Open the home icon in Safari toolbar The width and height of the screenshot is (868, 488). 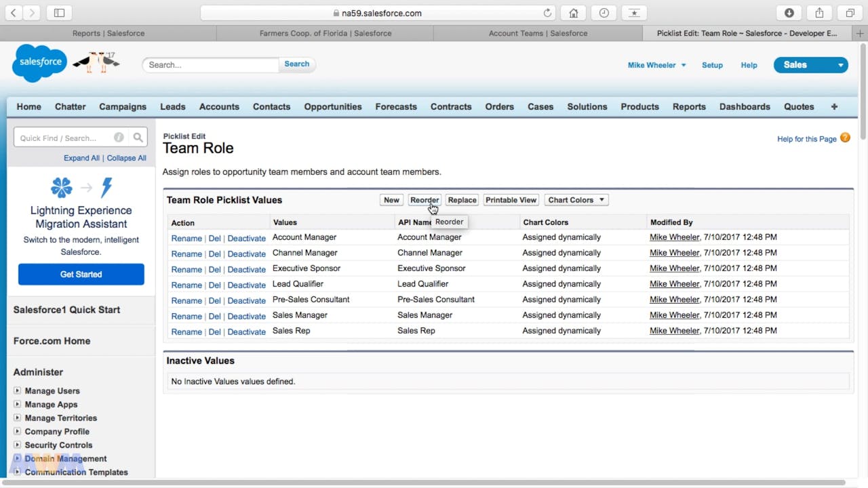574,13
